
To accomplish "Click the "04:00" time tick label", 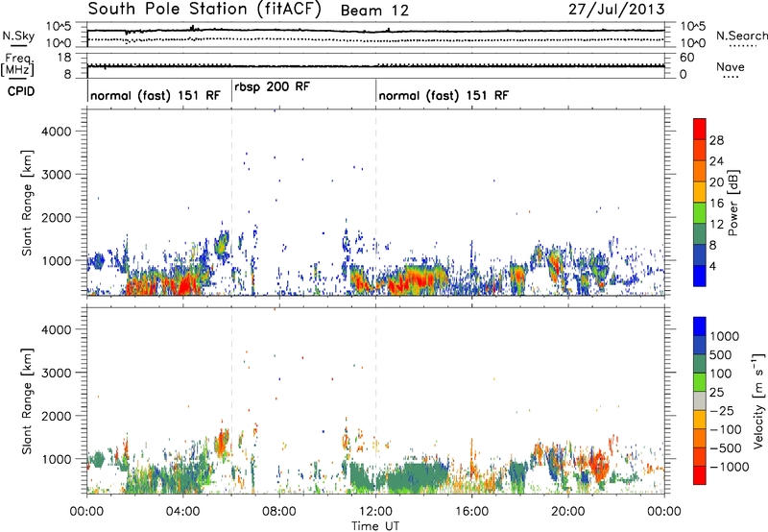I will pyautogui.click(x=182, y=512).
